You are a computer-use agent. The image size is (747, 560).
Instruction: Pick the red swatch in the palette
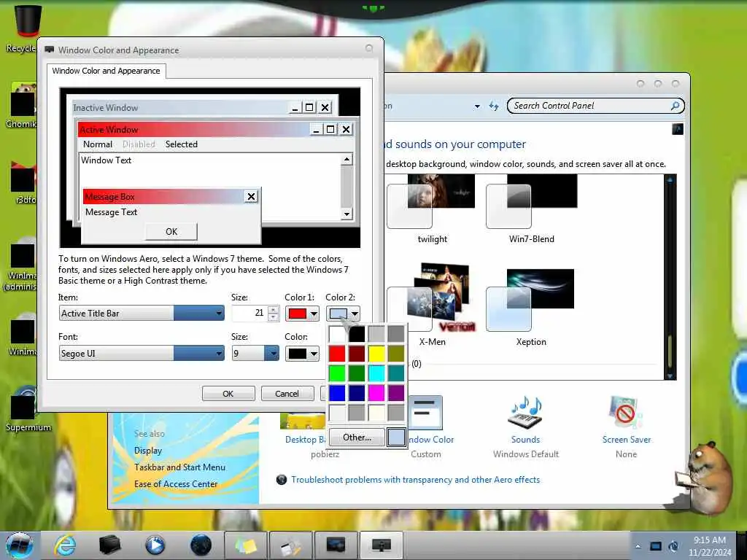337,354
